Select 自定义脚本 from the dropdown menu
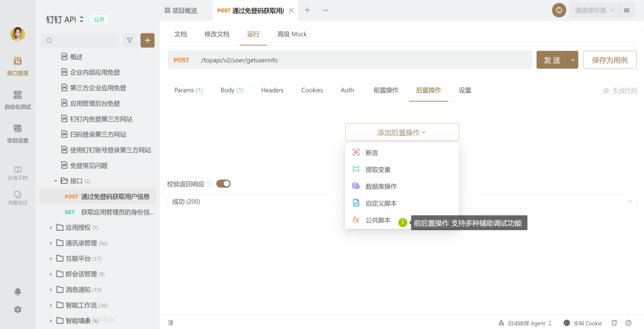Screen dimensions: 644x329 tap(402, 203)
